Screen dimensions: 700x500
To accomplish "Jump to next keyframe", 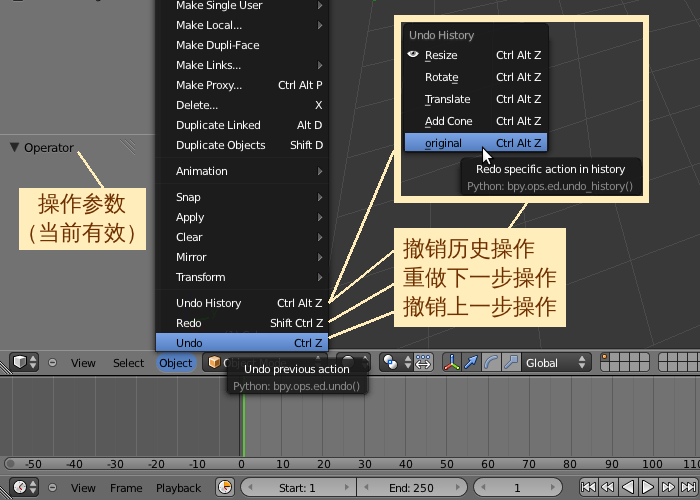I will coord(667,488).
